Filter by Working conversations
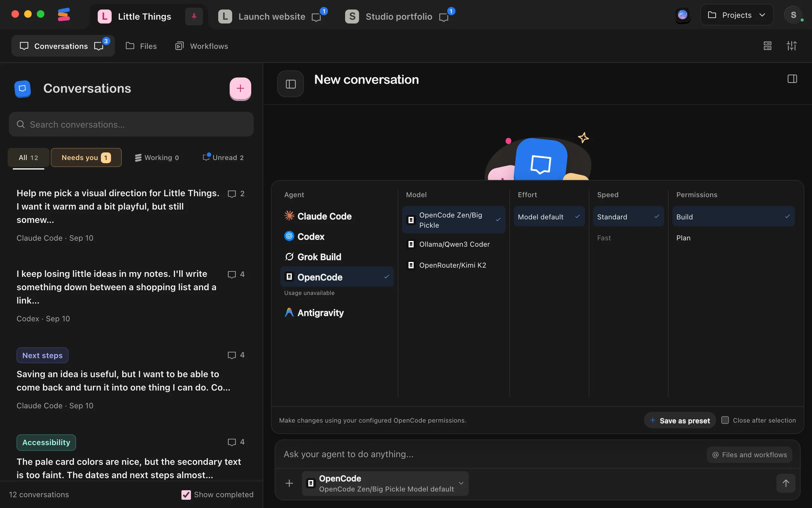This screenshot has height=508, width=812. pyautogui.click(x=157, y=157)
